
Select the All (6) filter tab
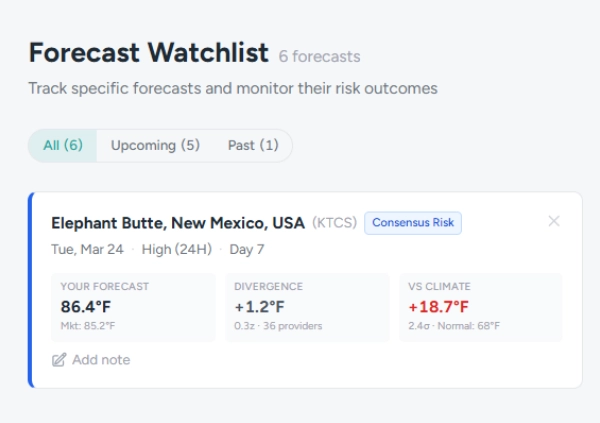point(63,145)
